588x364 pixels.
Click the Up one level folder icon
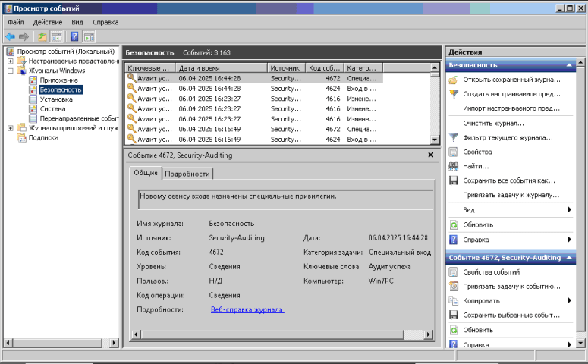42,36
